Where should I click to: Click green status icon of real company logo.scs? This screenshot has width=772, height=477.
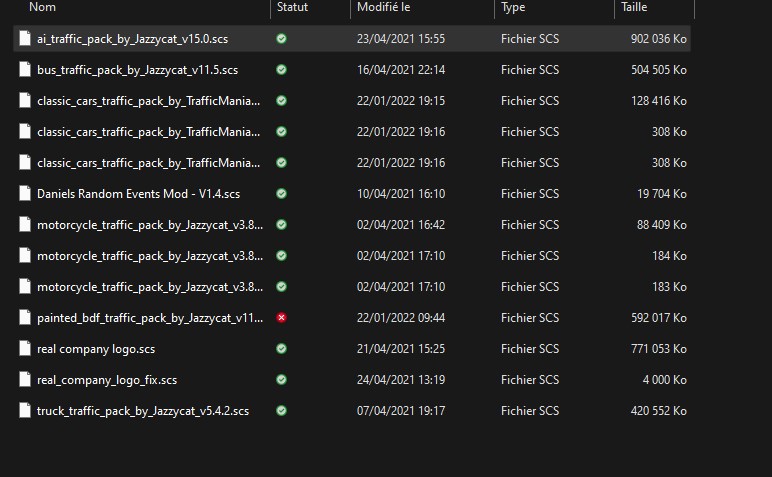tap(281, 349)
